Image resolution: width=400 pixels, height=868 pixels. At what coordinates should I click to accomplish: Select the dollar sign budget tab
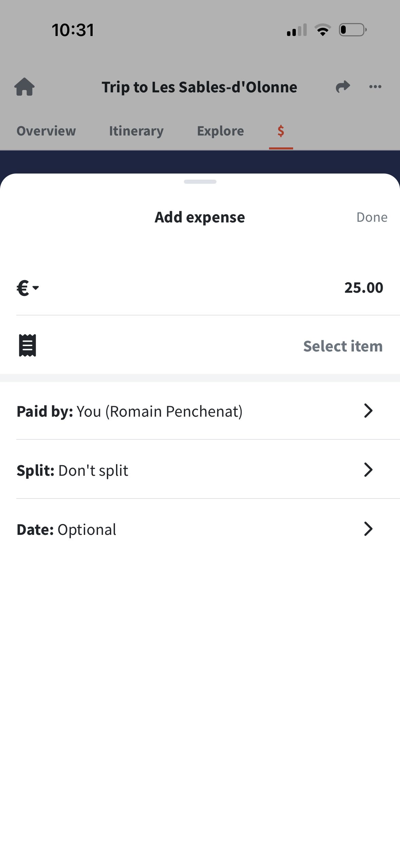[x=281, y=131]
